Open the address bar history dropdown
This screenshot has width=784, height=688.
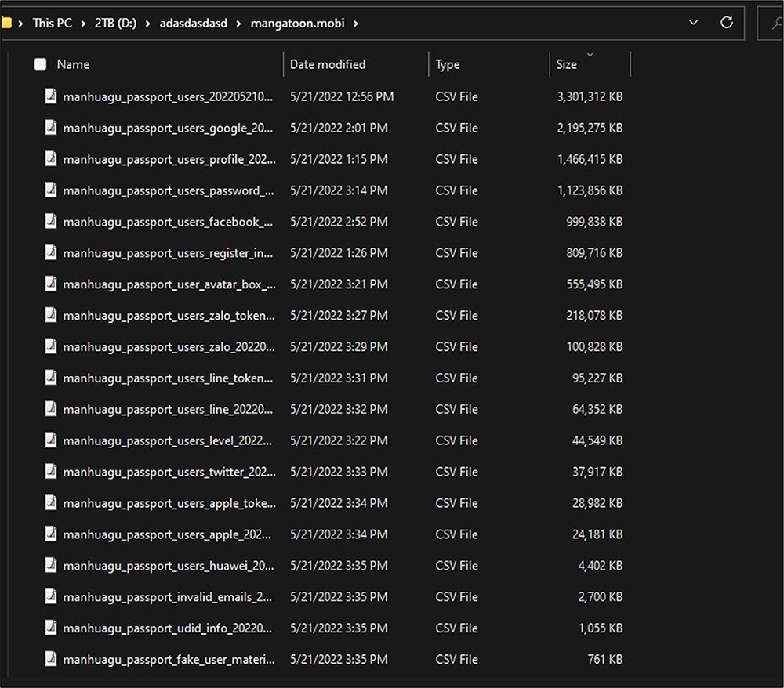pos(694,23)
